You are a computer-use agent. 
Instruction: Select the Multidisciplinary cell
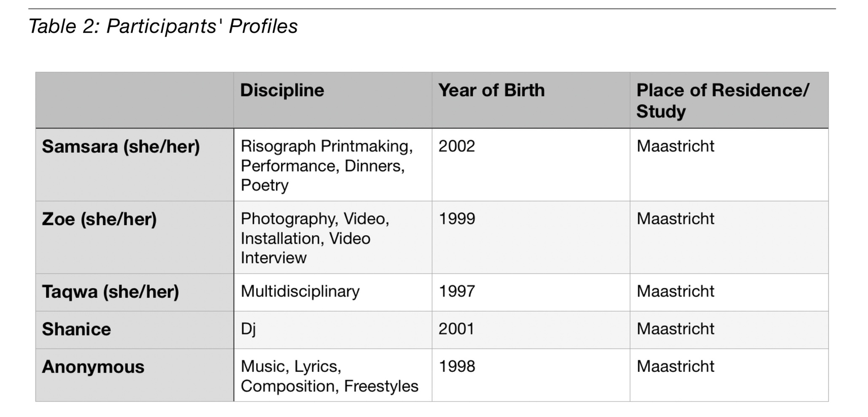click(300, 292)
